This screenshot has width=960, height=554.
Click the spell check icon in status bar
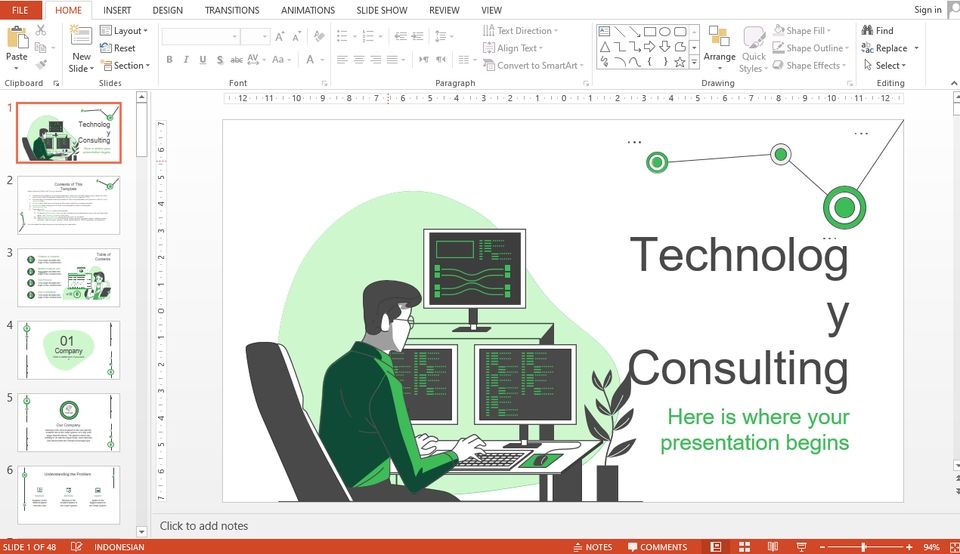[x=77, y=547]
